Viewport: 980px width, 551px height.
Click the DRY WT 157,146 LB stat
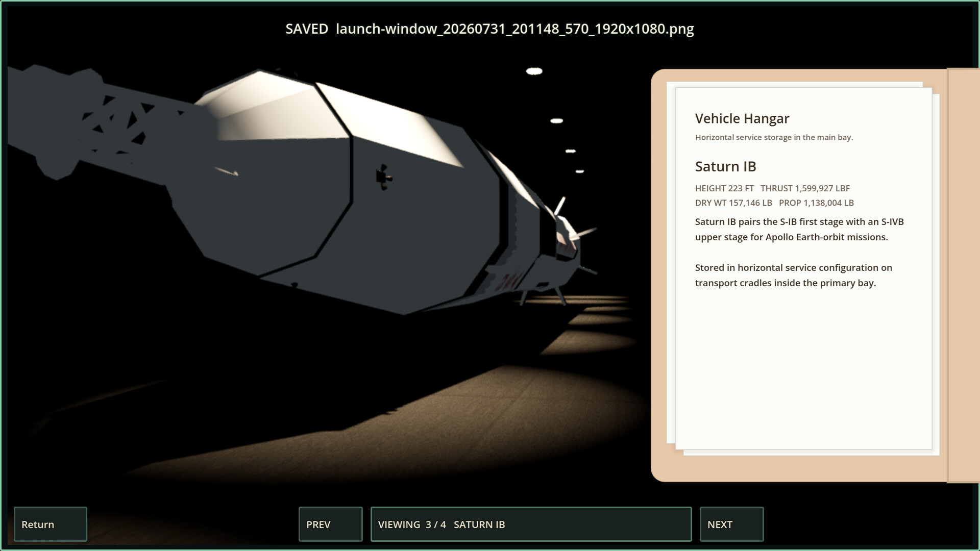(733, 203)
